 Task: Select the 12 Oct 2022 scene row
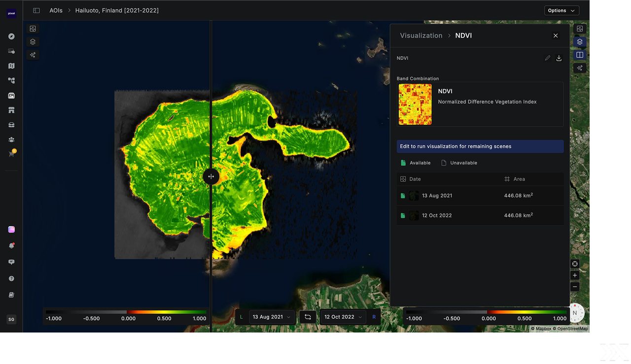480,215
